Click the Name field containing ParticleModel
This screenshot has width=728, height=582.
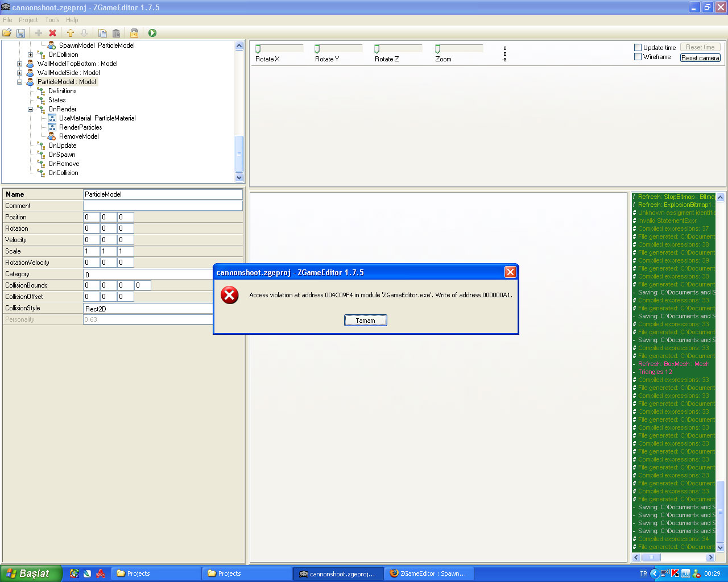(163, 194)
